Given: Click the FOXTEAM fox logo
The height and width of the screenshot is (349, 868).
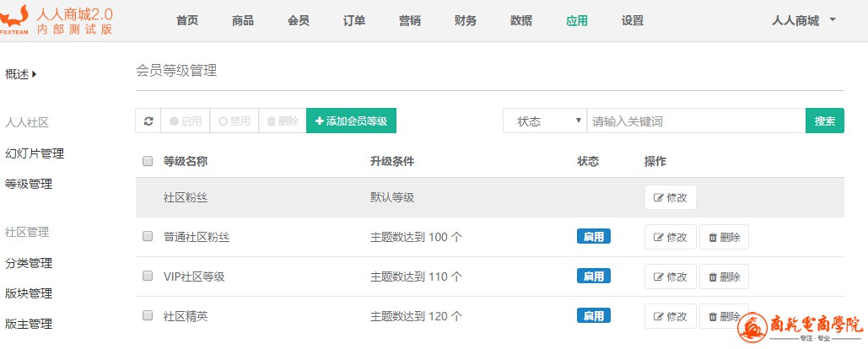Looking at the screenshot, I should (14, 20).
